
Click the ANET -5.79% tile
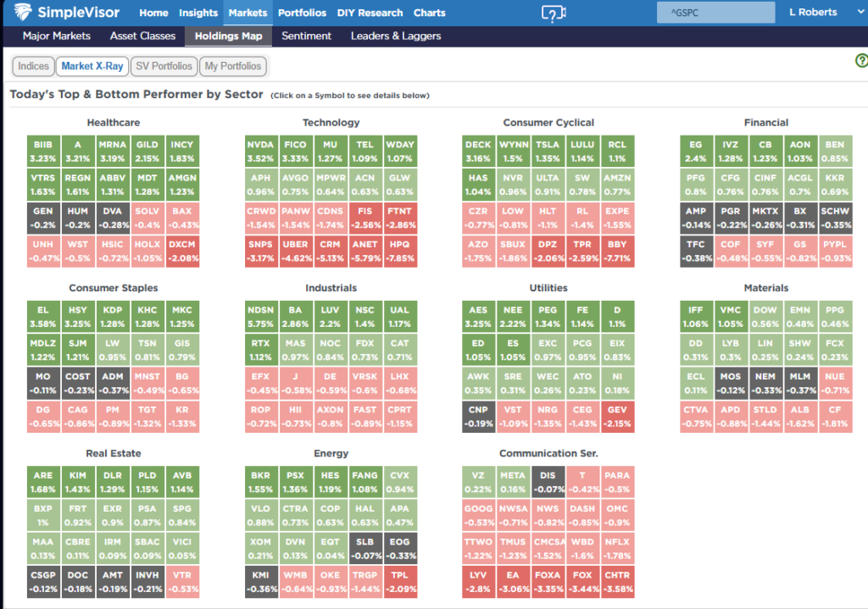click(364, 251)
